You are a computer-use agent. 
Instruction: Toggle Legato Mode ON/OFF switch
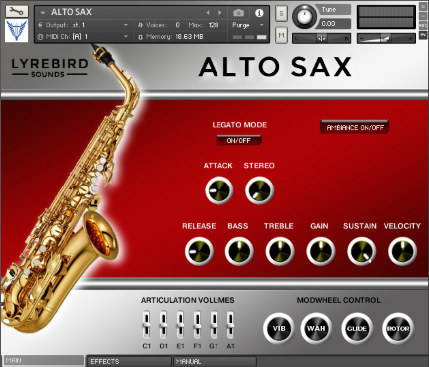coord(239,140)
